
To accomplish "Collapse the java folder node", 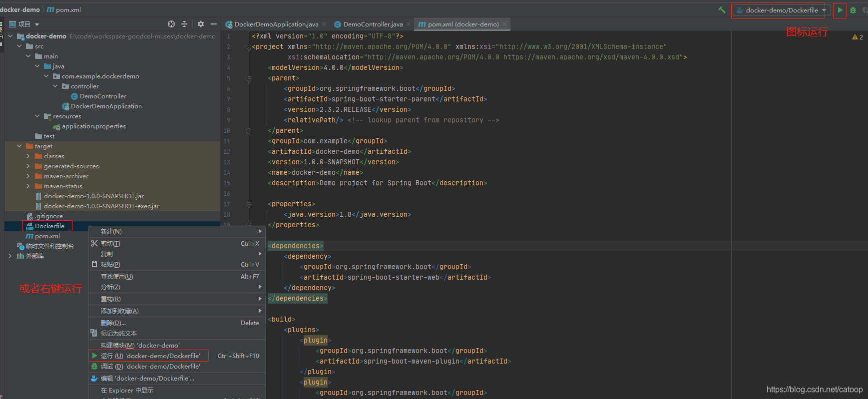I will coord(37,66).
